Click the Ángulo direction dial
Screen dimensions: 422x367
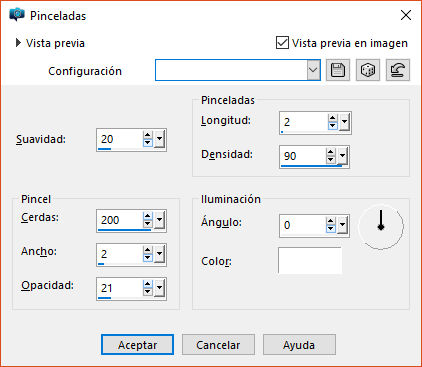point(381,227)
